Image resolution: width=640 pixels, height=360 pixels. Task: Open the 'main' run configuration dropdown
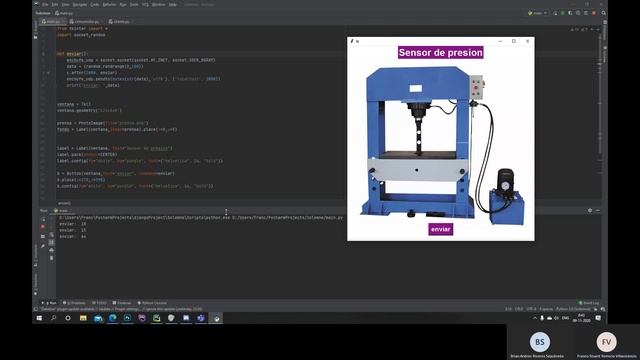click(x=538, y=13)
